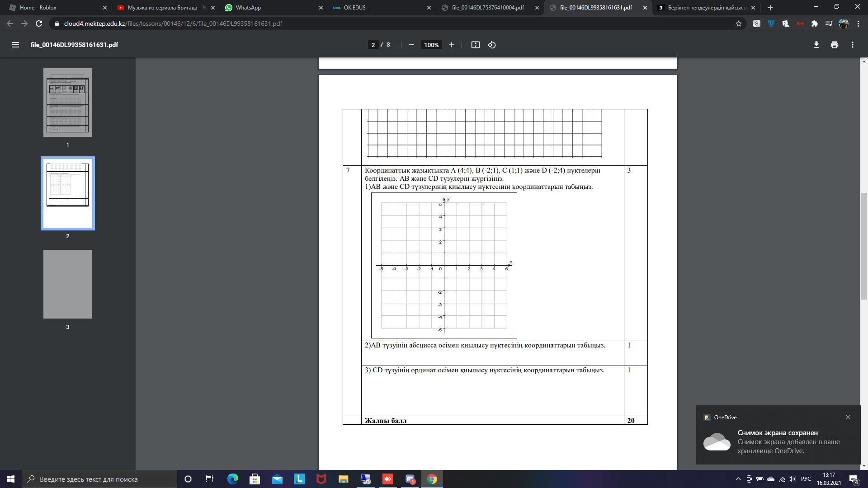Image resolution: width=868 pixels, height=488 pixels.
Task: Click the page number input field
Action: pyautogui.click(x=373, y=45)
